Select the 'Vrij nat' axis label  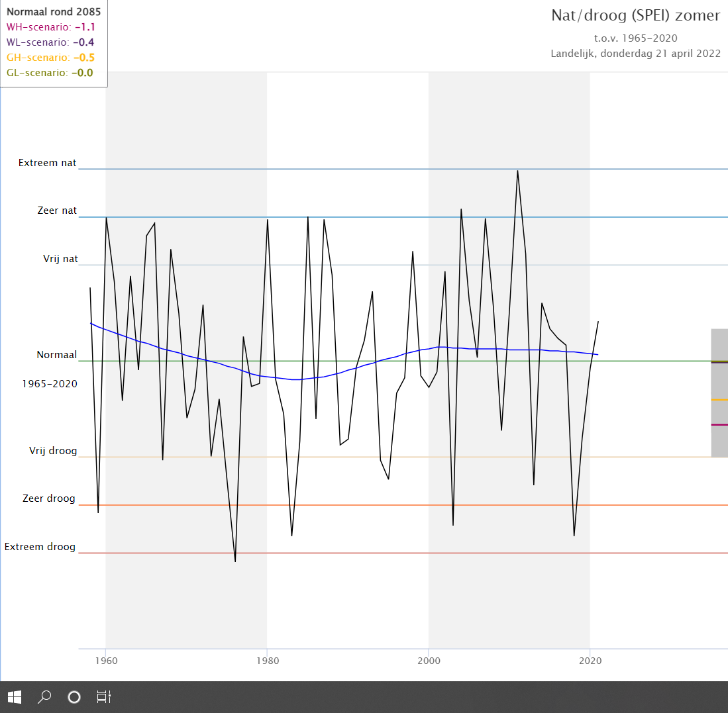point(60,259)
